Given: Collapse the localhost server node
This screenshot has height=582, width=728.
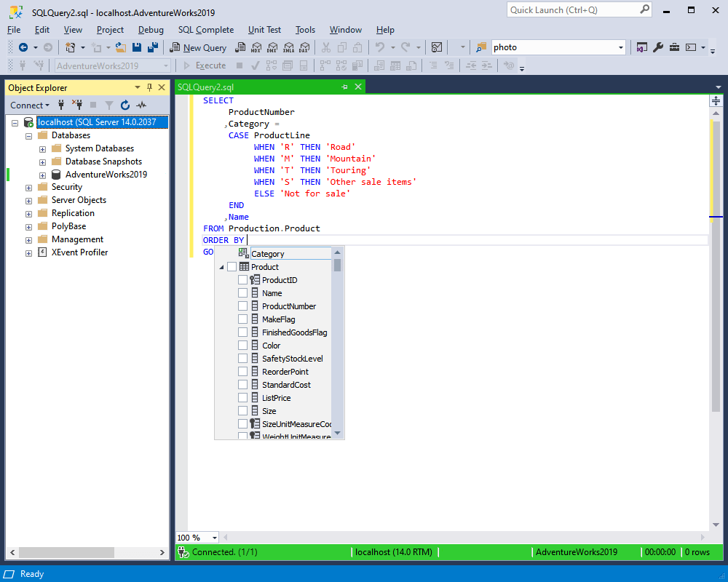Looking at the screenshot, I should pyautogui.click(x=15, y=123).
